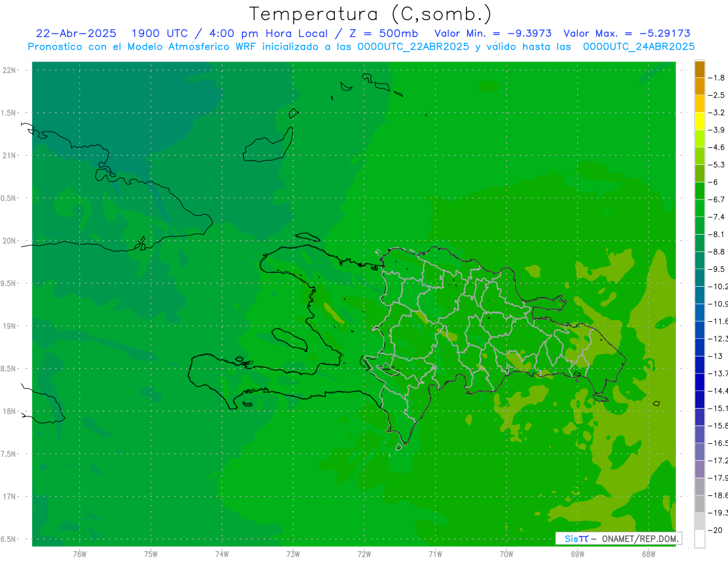
Task: Click the '0000UTC_24ABR2025' valid-until timestamp
Action: [639, 47]
